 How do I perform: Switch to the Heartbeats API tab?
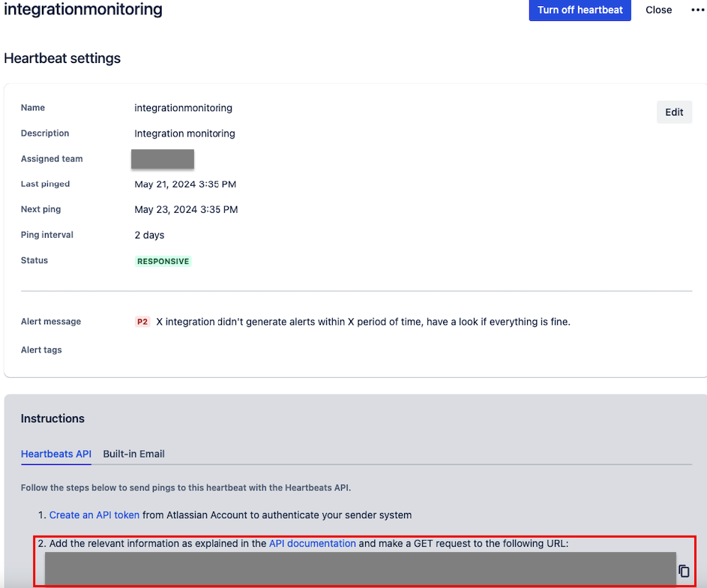coord(56,454)
